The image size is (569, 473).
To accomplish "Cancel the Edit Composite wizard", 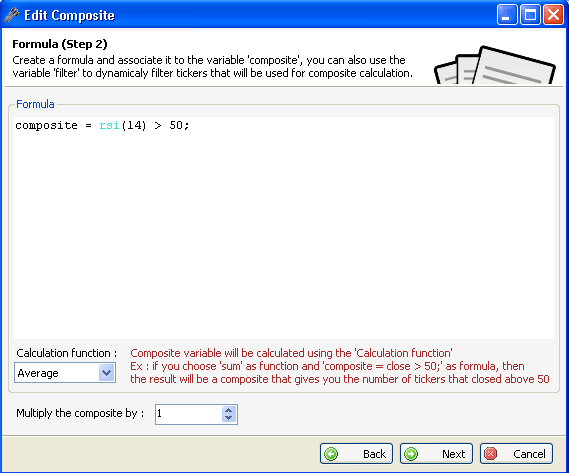I will (516, 454).
